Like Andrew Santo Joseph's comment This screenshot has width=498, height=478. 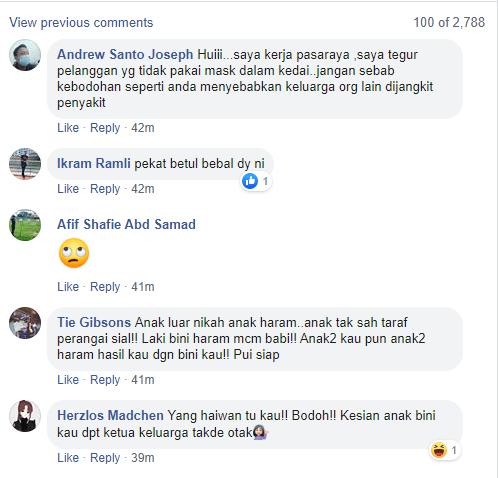pyautogui.click(x=68, y=128)
